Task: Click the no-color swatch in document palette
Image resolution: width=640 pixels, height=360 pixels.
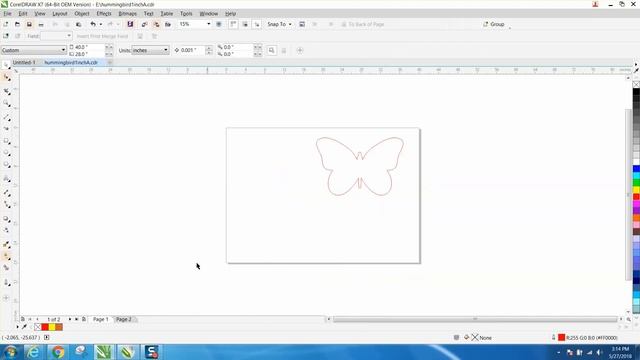Action: coord(38,327)
